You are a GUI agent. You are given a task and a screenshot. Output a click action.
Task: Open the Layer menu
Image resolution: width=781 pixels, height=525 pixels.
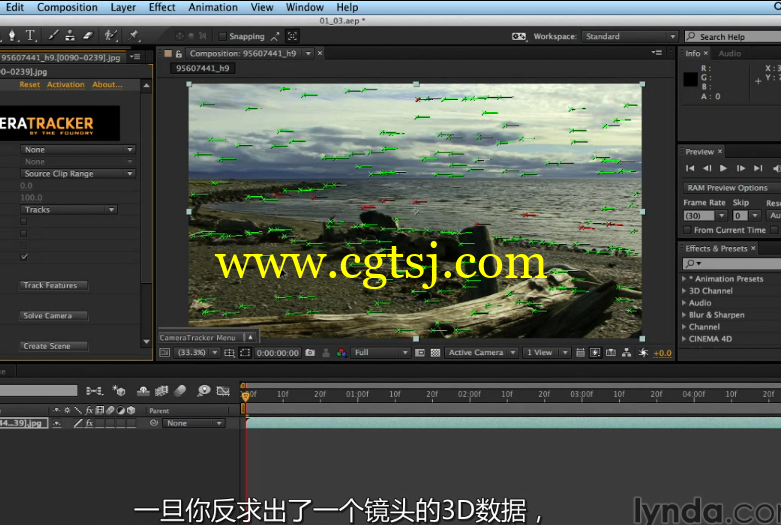(x=123, y=7)
